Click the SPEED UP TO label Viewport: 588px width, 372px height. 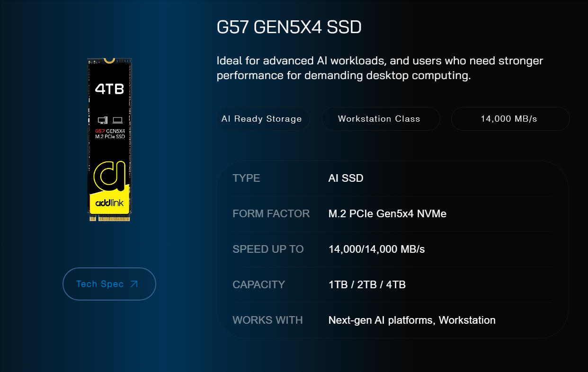(268, 249)
